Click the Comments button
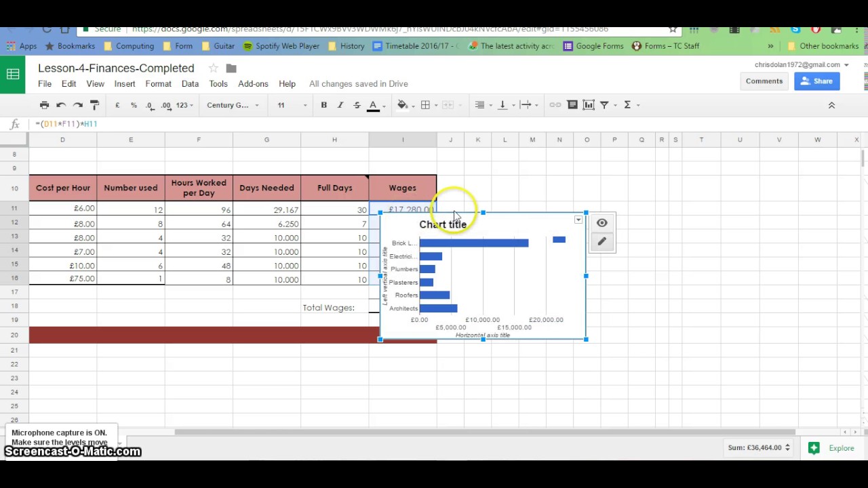Image resolution: width=868 pixels, height=488 pixels. click(x=764, y=81)
